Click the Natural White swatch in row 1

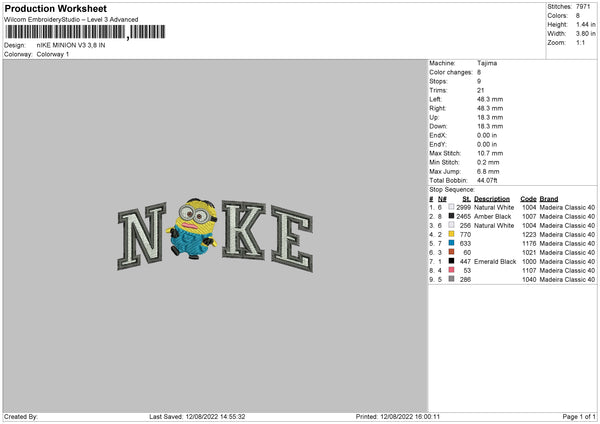[451, 207]
